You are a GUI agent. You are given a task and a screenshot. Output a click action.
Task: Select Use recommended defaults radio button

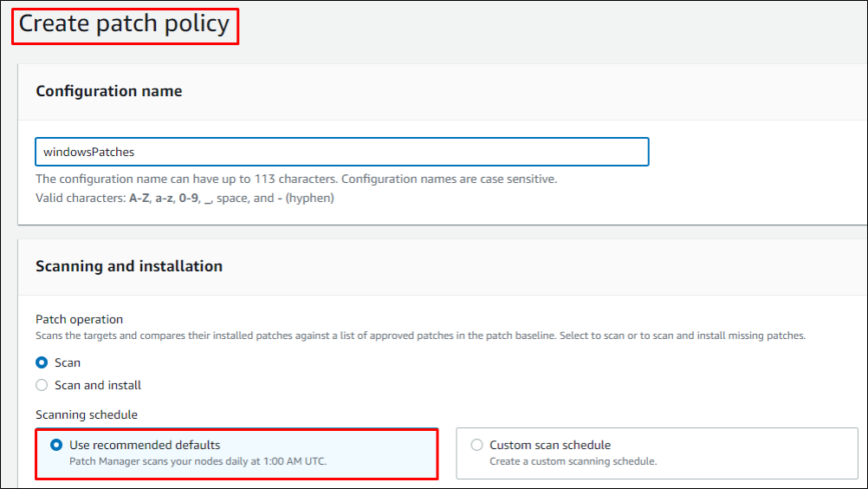click(56, 445)
